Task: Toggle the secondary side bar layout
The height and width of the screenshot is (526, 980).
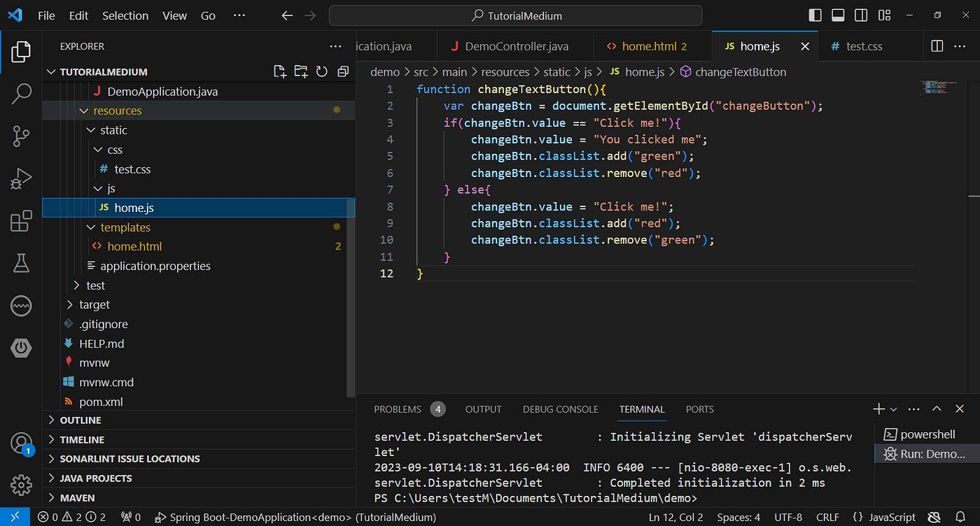Action: 861,15
